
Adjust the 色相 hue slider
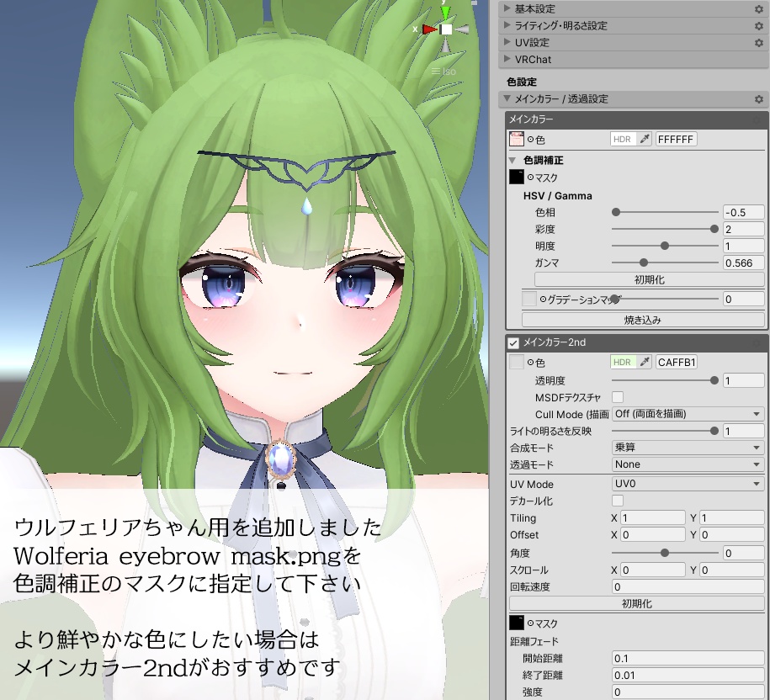coord(665,213)
